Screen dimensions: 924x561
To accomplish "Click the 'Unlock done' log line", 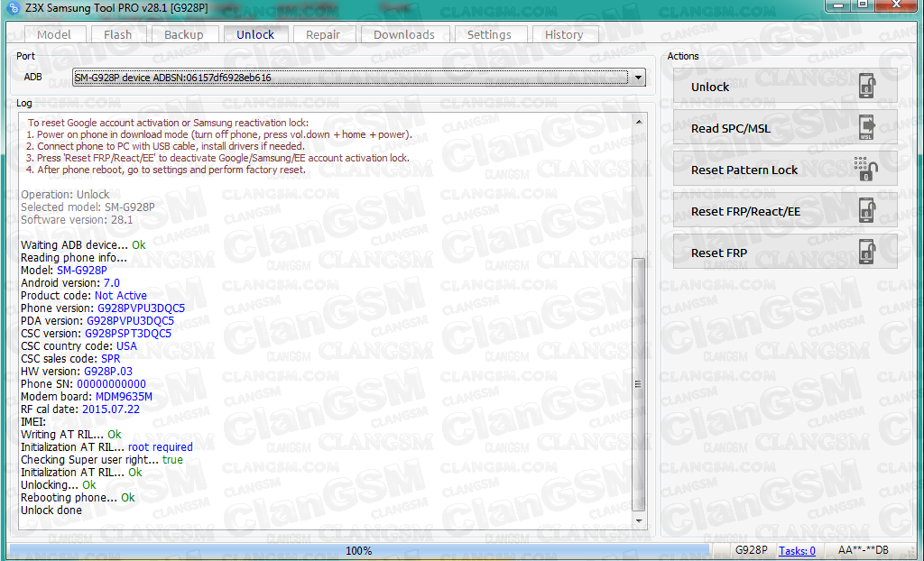I will (51, 510).
